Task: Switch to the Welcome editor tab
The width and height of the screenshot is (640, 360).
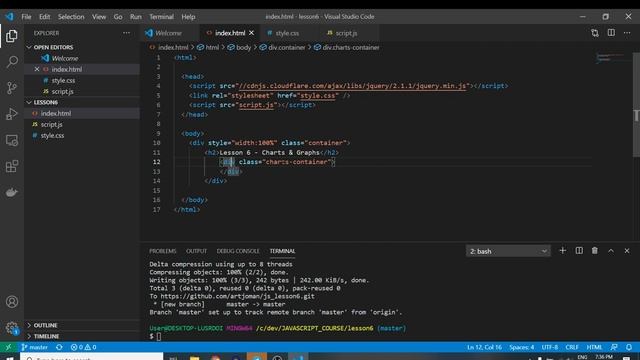Action: (169, 33)
